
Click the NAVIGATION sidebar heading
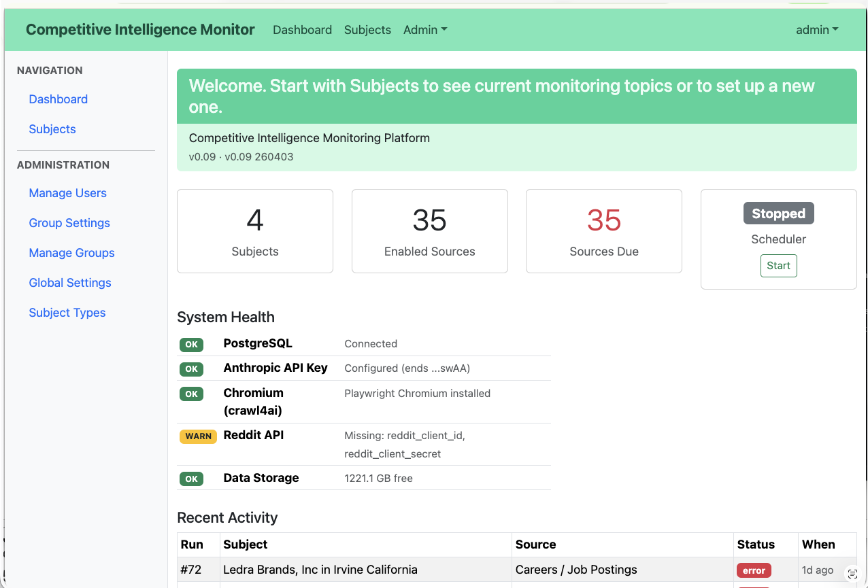[x=50, y=71]
